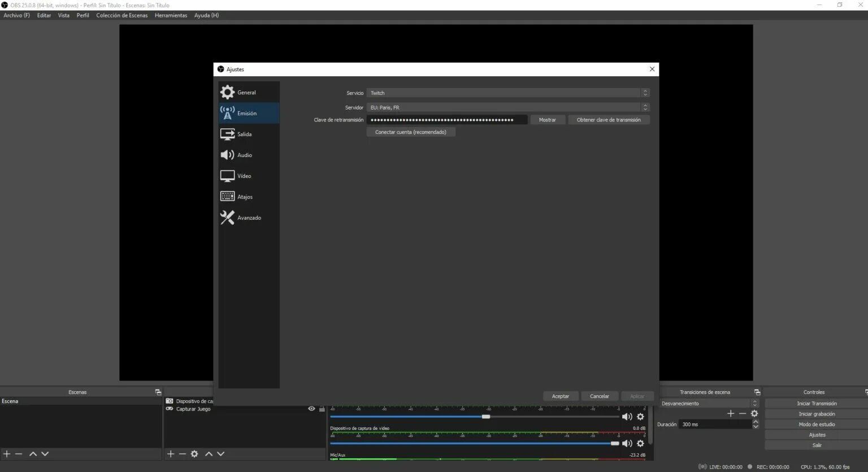Increase Duración with the up arrow
The image size is (868, 472).
[756, 422]
